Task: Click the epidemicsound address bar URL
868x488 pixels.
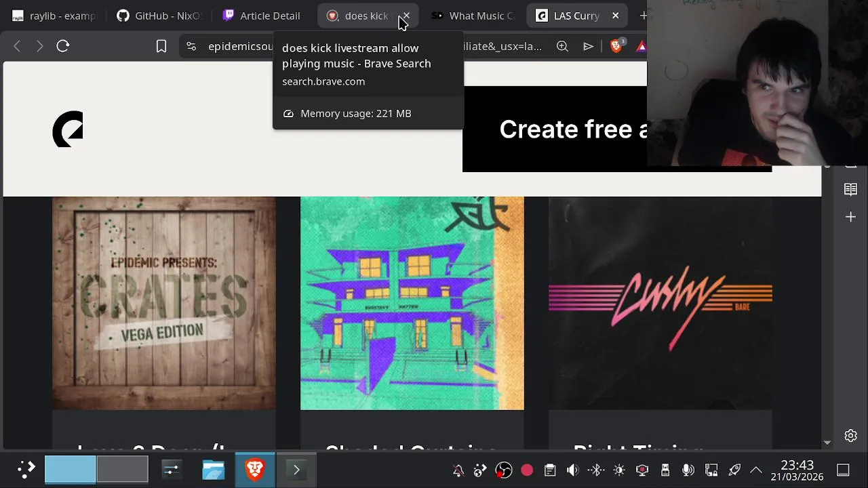Action: (x=240, y=46)
